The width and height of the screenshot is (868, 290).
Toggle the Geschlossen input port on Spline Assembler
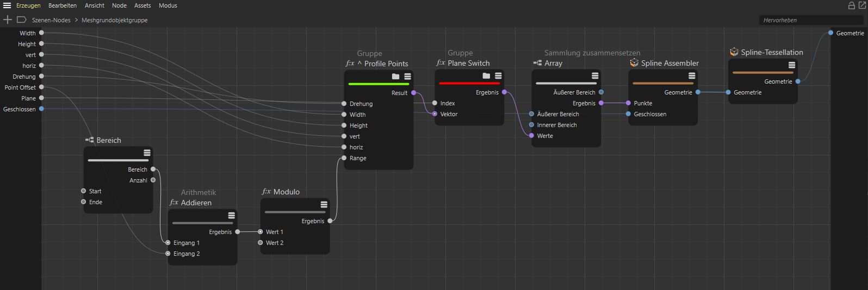tap(629, 114)
